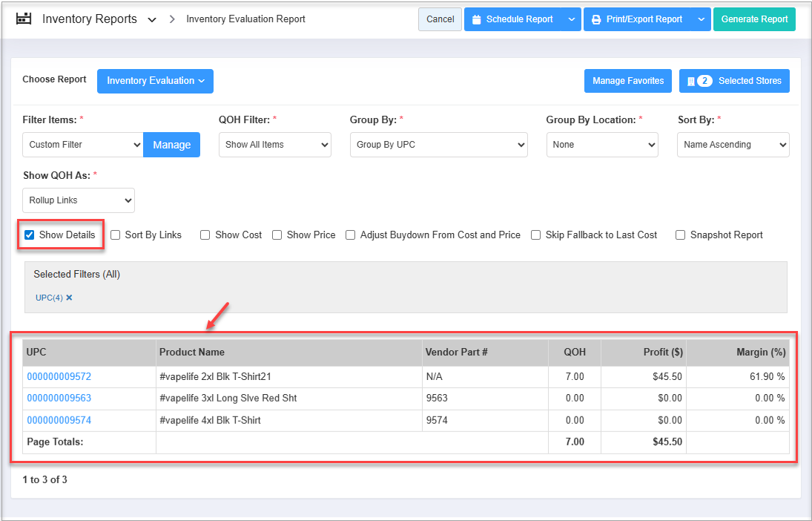812x521 pixels.
Task: Open UPC link 000000009572
Action: point(59,377)
